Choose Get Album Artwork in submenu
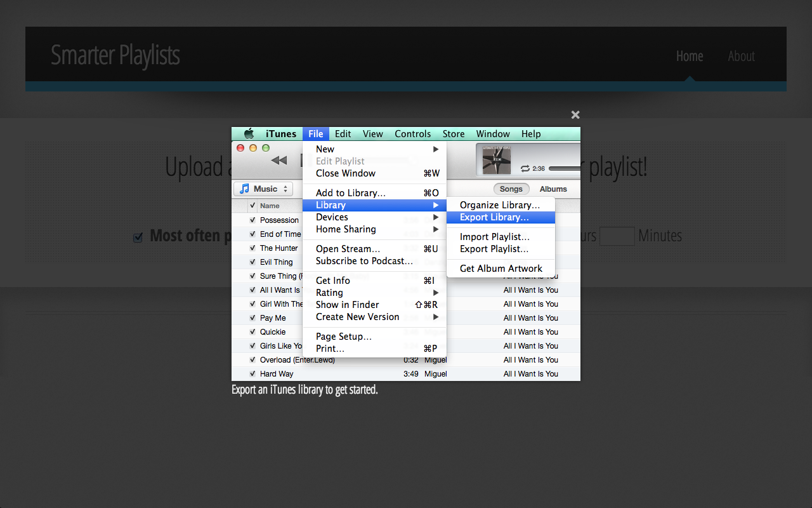The width and height of the screenshot is (812, 508). pos(501,269)
